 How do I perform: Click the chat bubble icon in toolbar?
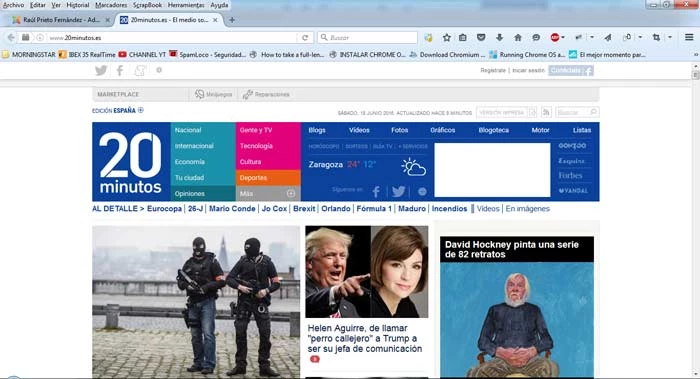click(x=536, y=37)
